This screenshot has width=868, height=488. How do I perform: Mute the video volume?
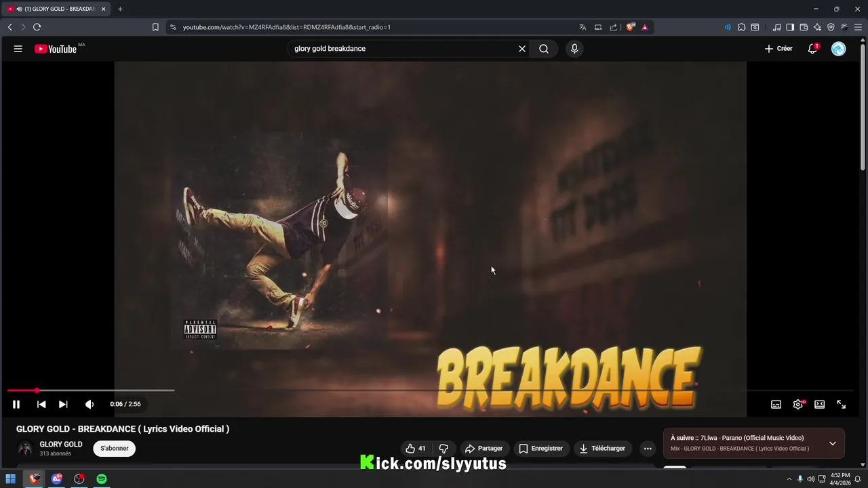89,404
